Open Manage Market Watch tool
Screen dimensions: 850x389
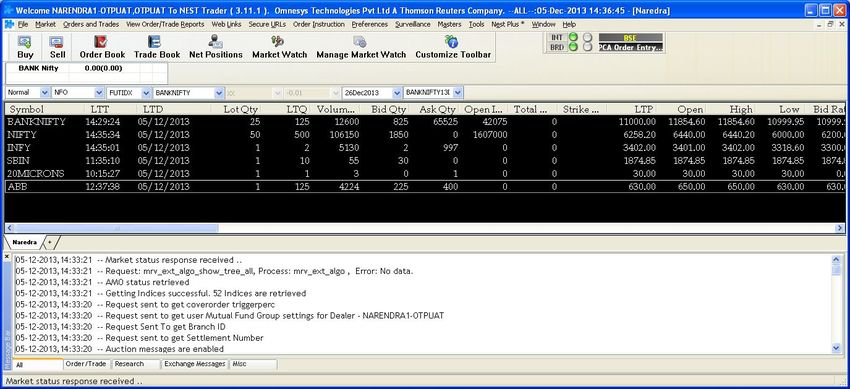(x=361, y=47)
